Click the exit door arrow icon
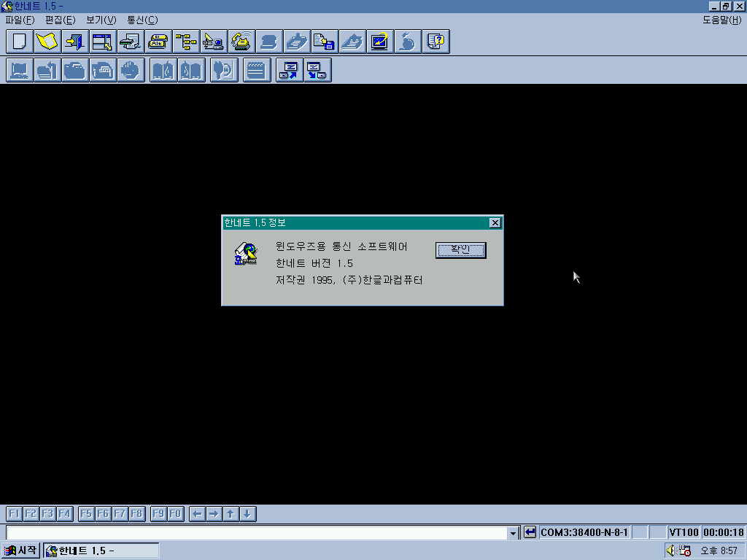747x560 pixels. pos(75,42)
